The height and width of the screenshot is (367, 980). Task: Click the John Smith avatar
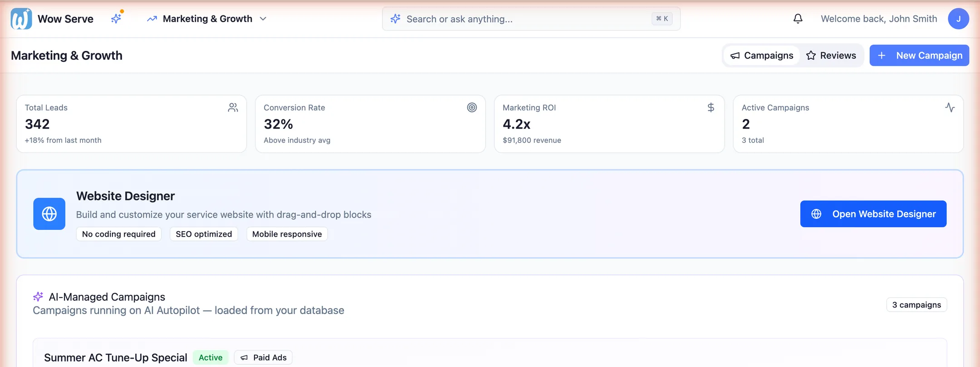click(x=958, y=19)
